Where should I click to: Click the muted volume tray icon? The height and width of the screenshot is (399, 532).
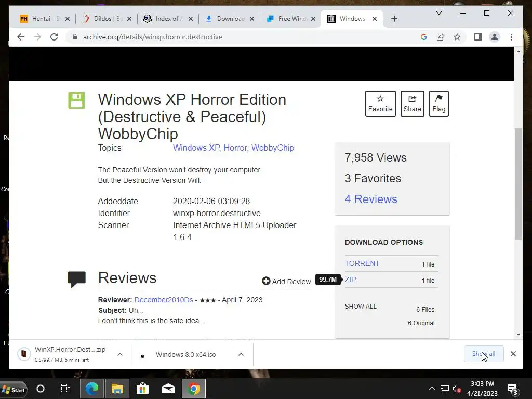pyautogui.click(x=457, y=389)
